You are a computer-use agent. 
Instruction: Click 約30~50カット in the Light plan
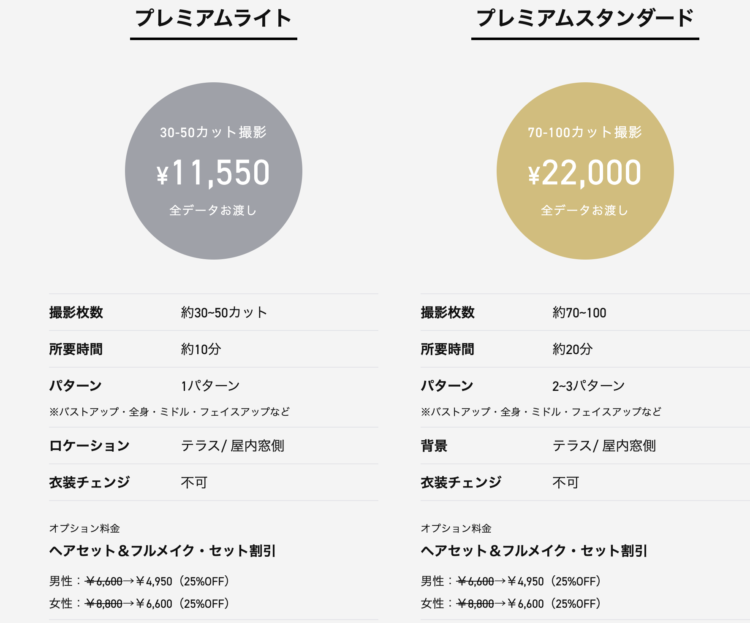[224, 312]
